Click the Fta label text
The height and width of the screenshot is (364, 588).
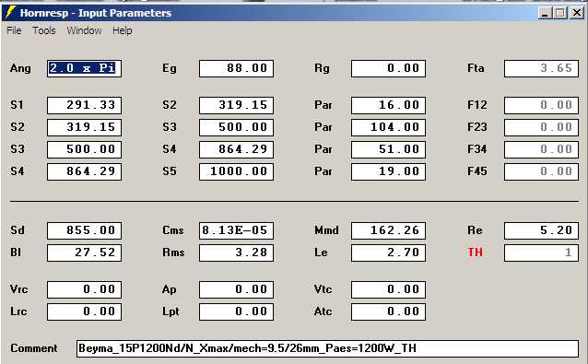[476, 68]
